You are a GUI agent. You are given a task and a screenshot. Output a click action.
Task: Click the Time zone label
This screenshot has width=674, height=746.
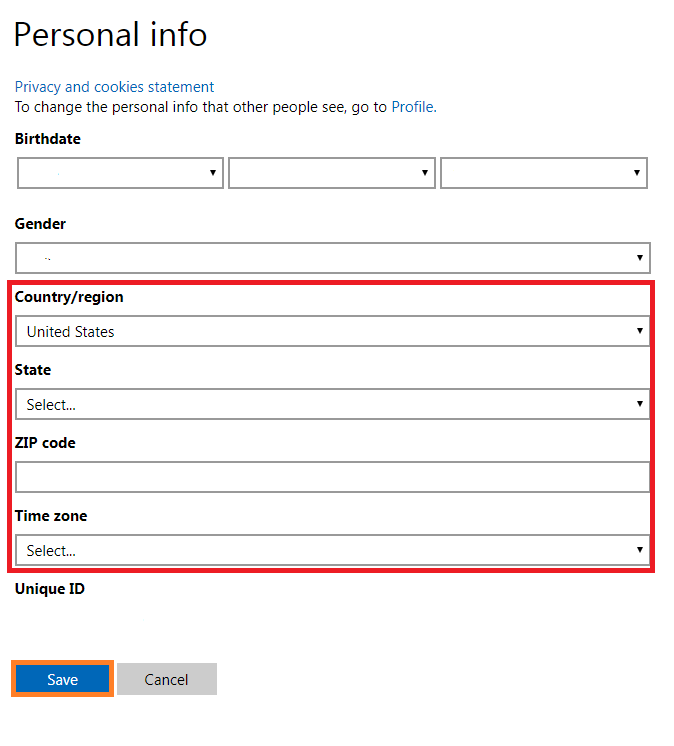tap(51, 516)
